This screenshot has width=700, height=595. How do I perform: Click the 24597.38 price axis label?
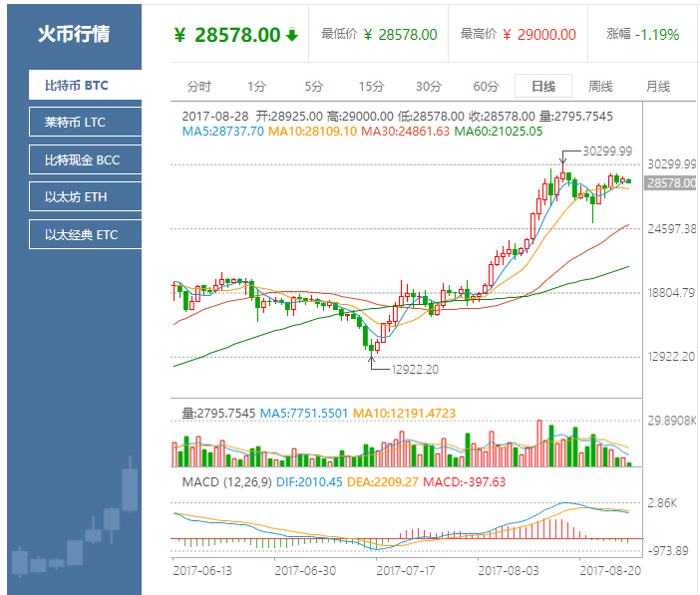pos(672,229)
